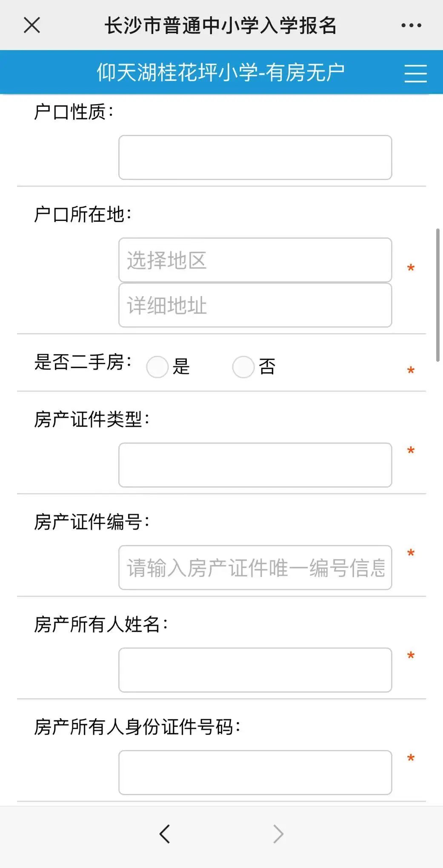Click the 房产所有人姓名 input field
Image resolution: width=443 pixels, height=868 pixels.
[x=255, y=670]
